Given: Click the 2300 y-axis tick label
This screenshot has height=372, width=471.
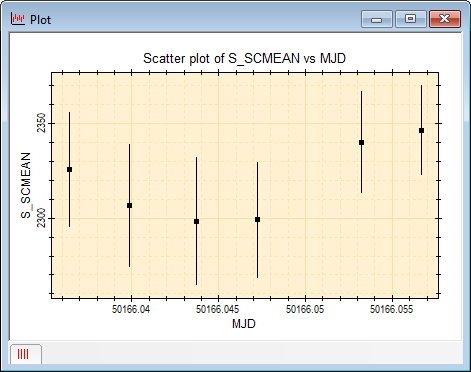Looking at the screenshot, I should [x=41, y=218].
